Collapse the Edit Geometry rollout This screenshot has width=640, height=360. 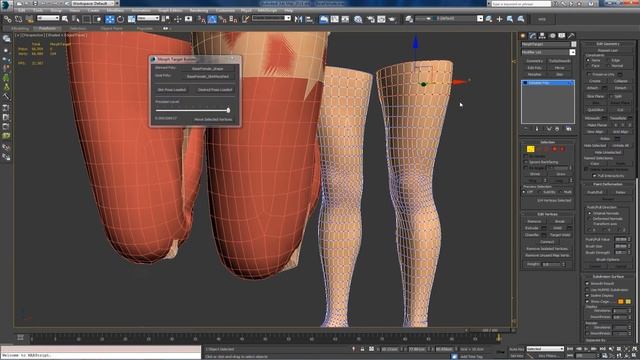coord(607,44)
